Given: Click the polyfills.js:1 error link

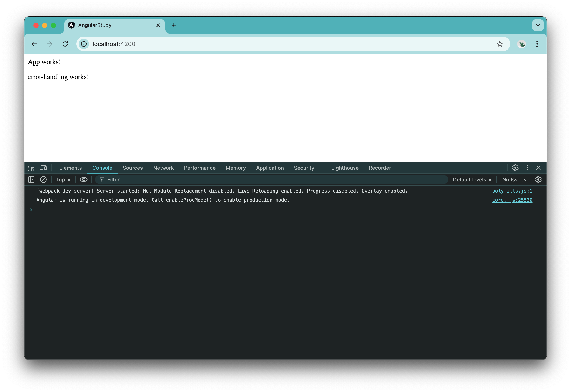Looking at the screenshot, I should click(512, 191).
